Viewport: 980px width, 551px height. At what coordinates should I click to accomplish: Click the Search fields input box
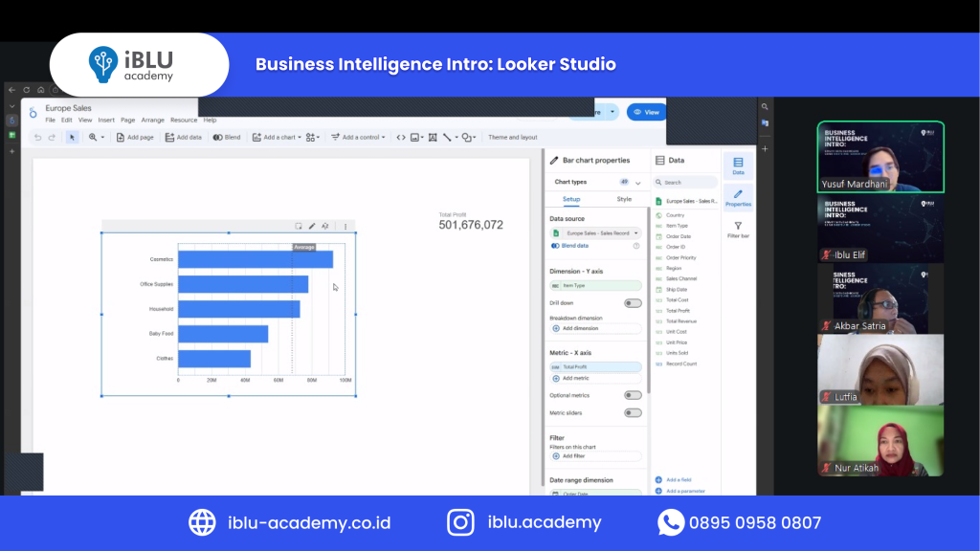(687, 182)
